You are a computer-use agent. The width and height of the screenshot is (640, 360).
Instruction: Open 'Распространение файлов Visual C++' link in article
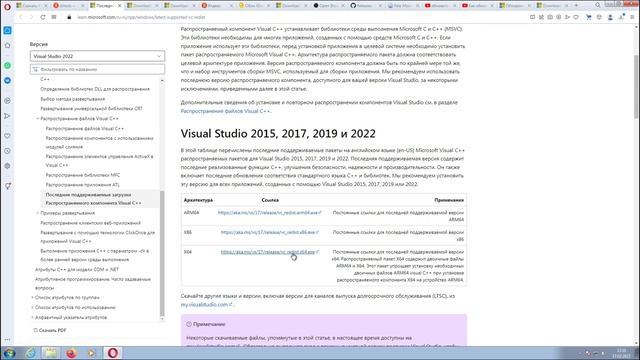(225, 111)
